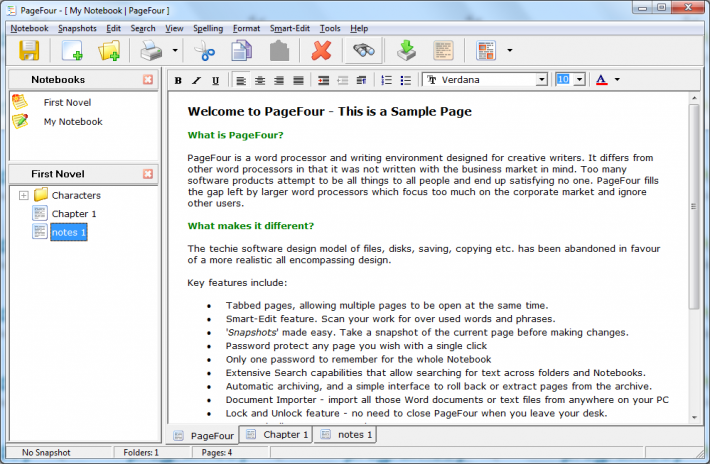Add a new folder with toolbar icon

(x=109, y=50)
